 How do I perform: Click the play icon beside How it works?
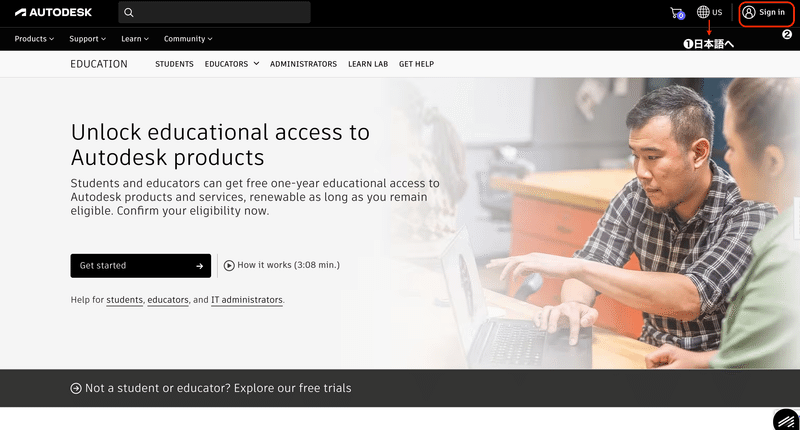click(229, 265)
